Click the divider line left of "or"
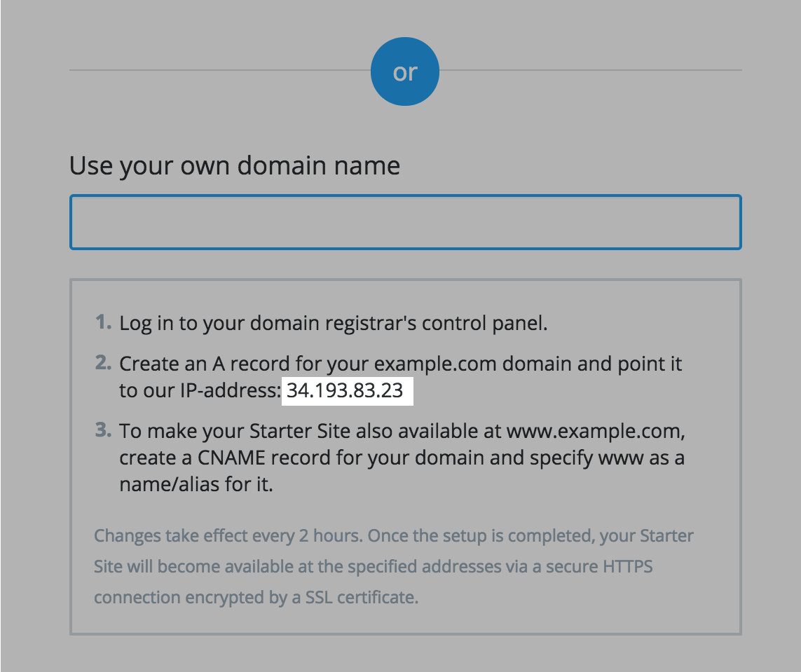801x672 pixels. pyautogui.click(x=219, y=71)
